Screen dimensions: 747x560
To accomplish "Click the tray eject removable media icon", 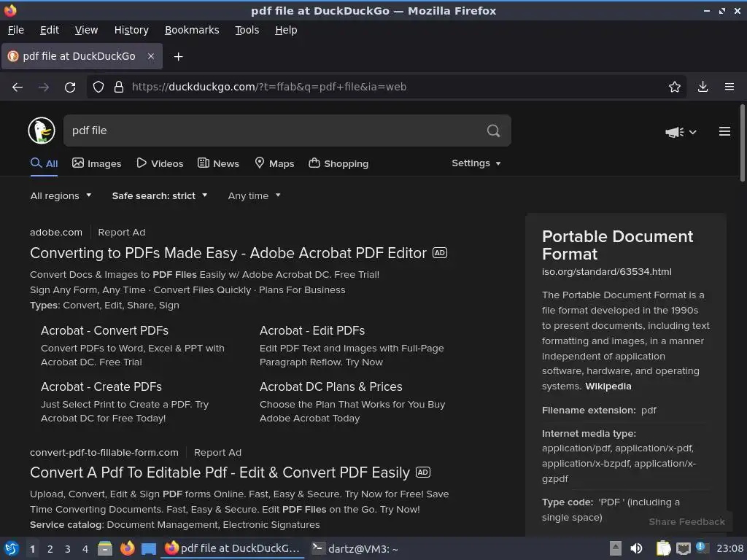I will point(616,548).
